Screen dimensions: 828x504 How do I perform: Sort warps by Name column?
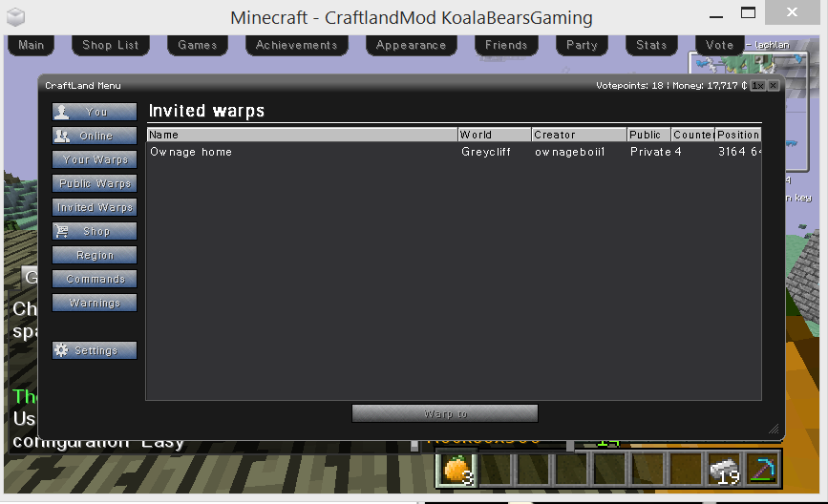click(302, 135)
